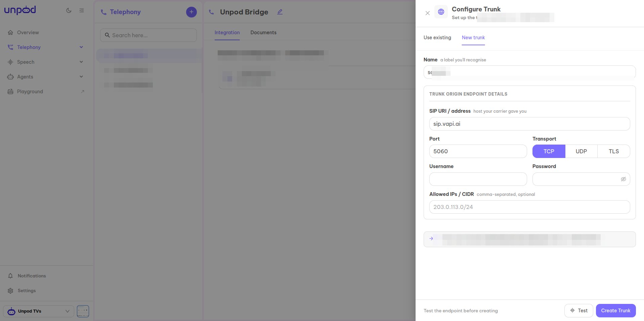Click the Test button
Image resolution: width=644 pixels, height=321 pixels.
tap(579, 311)
